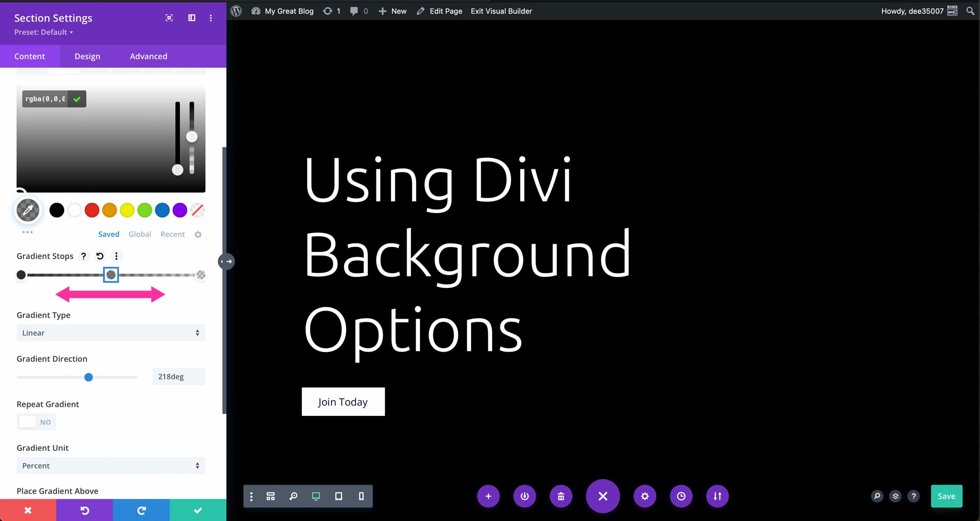Click the Gradient Direction slider handle
The height and width of the screenshot is (521, 980).
(89, 377)
